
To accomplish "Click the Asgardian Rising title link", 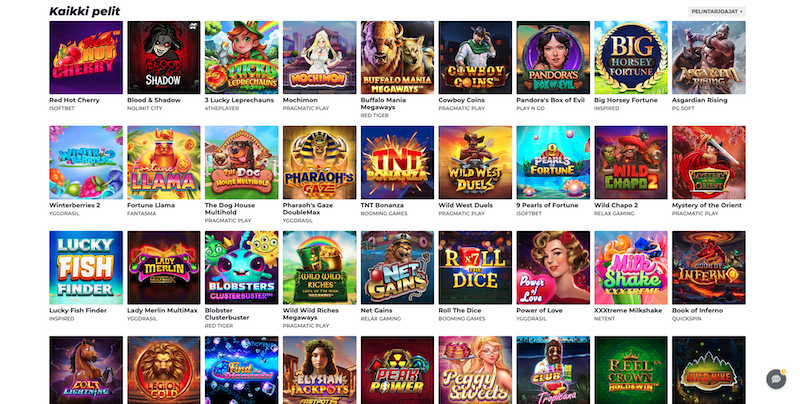I will 699,100.
